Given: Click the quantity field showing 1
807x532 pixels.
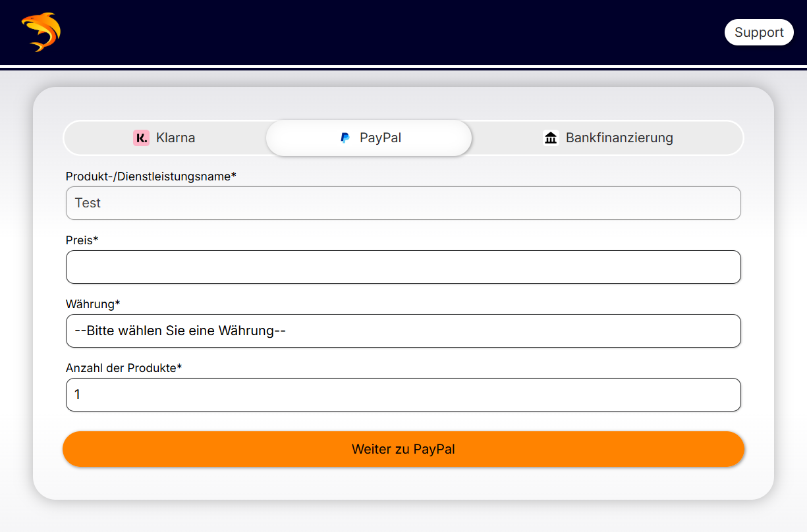Looking at the screenshot, I should click(x=403, y=394).
